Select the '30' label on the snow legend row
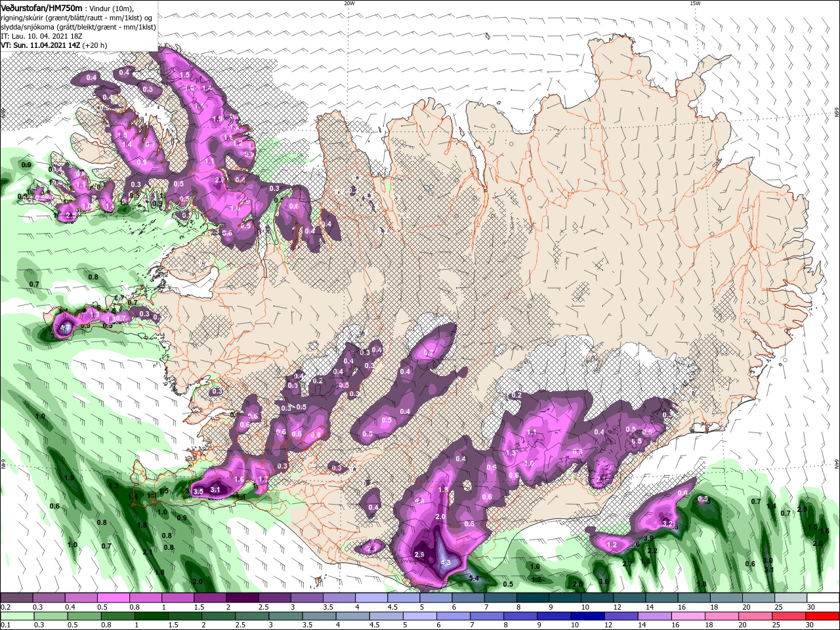840x630 pixels. tap(811, 607)
